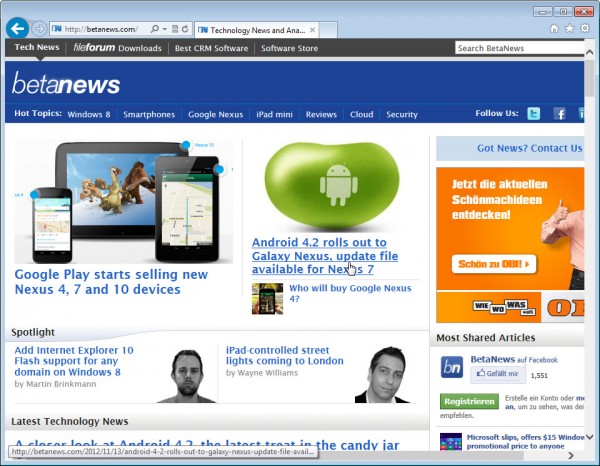This screenshot has width=600, height=466.
Task: Click the Gefällt mir like button
Action: [x=498, y=373]
